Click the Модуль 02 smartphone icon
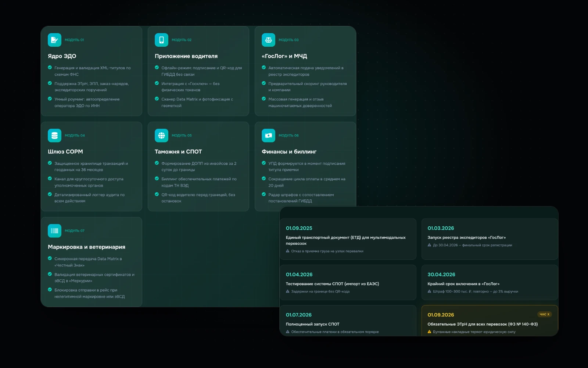Image resolution: width=588 pixels, height=368 pixels. point(161,40)
